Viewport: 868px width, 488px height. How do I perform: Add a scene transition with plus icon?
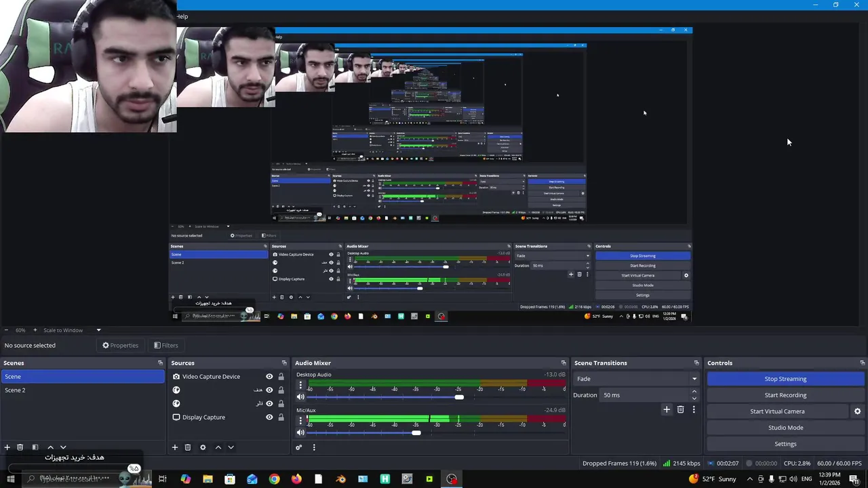point(667,409)
